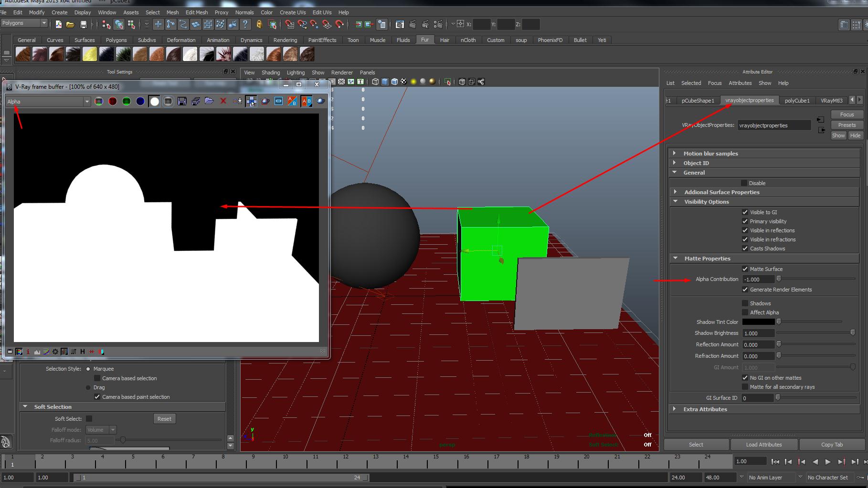Show blue channel in V-Ray frame buffer
The width and height of the screenshot is (868, 488).
tap(140, 101)
